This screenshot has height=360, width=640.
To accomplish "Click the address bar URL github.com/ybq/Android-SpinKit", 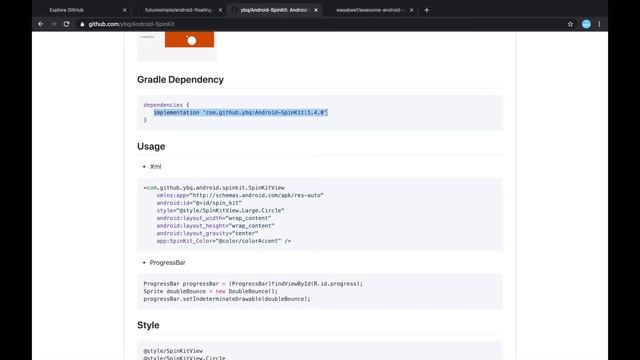I will [x=131, y=24].
